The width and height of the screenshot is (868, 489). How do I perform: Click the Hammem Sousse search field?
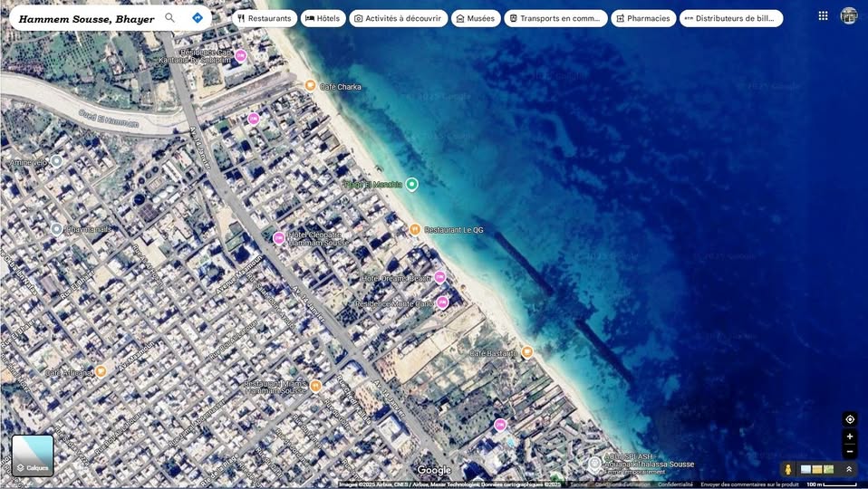86,18
